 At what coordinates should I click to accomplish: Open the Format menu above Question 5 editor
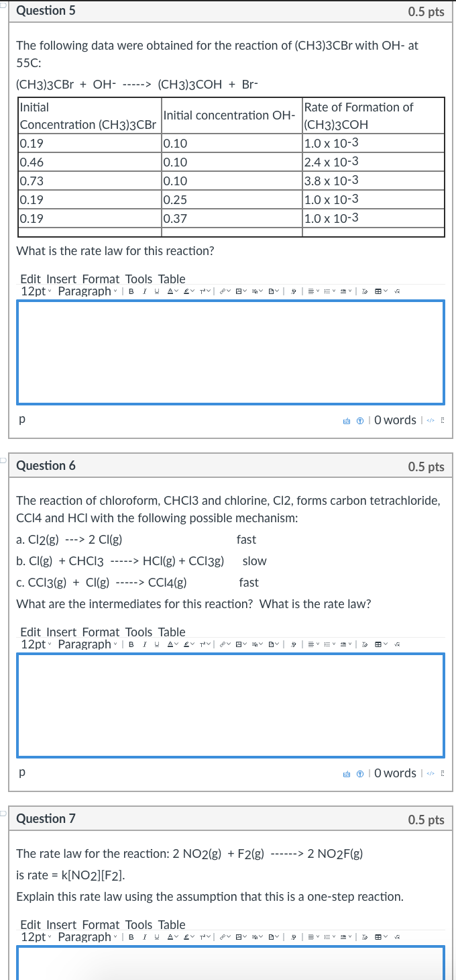click(101, 279)
